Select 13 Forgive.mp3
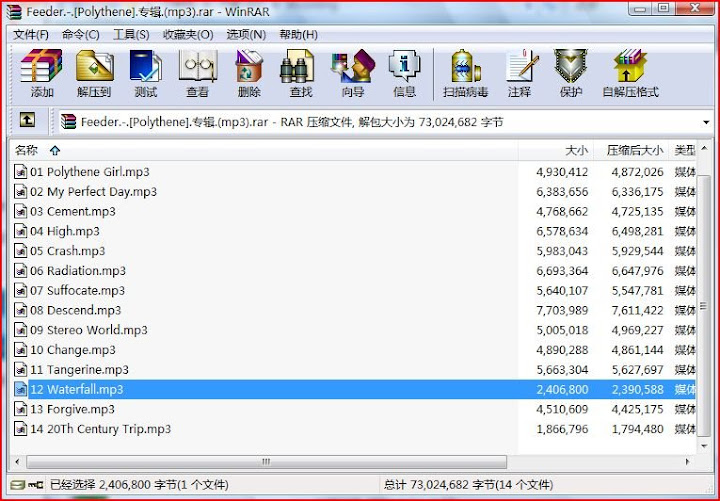This screenshot has height=501, width=720. 72,409
